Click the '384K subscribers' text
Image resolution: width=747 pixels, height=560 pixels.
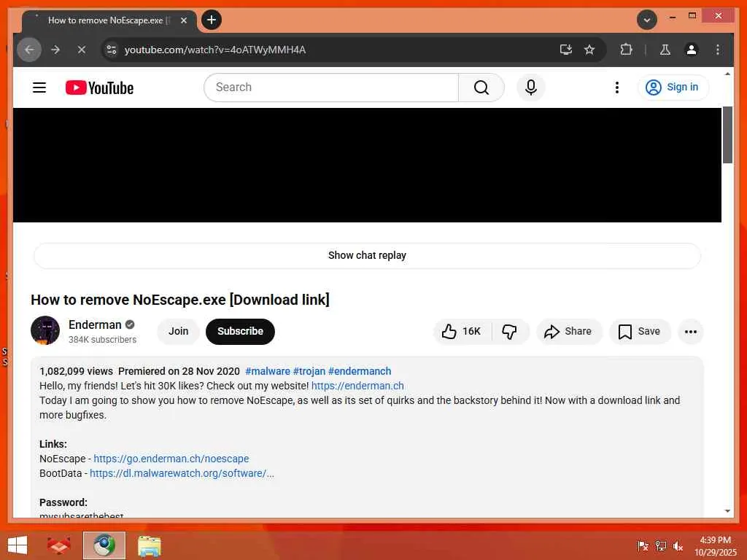point(102,340)
